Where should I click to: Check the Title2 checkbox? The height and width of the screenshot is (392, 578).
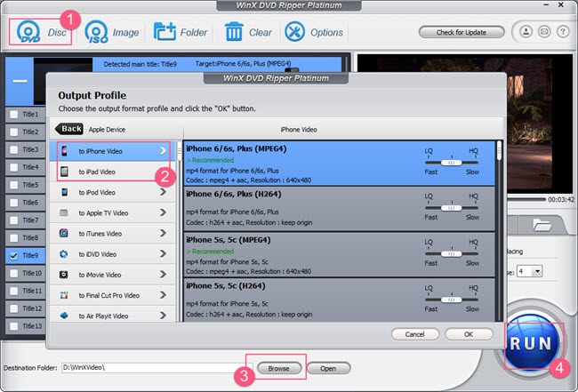[x=14, y=132]
